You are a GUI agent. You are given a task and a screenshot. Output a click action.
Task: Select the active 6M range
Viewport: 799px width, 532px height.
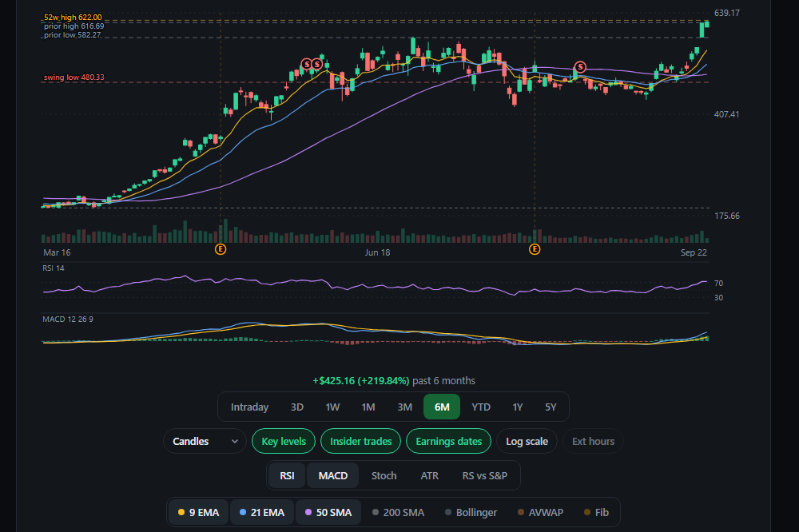coord(442,407)
